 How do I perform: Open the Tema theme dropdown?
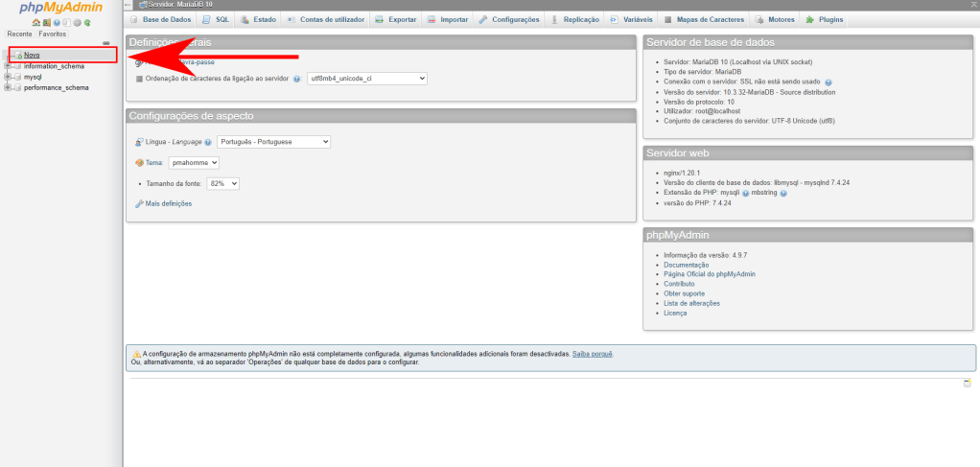coord(194,163)
